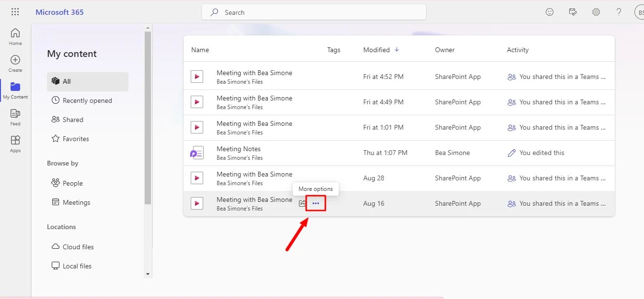This screenshot has width=644, height=299.
Task: Open the Help question mark icon
Action: (619, 12)
